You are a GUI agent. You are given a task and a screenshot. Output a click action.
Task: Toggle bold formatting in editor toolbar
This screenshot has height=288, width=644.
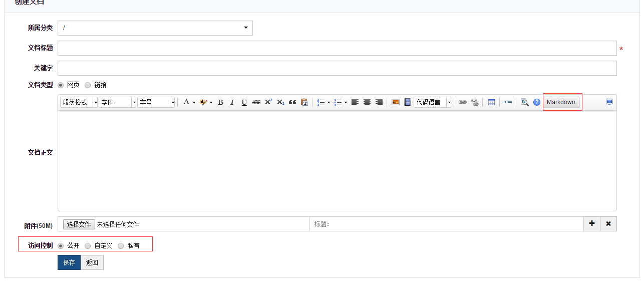[220, 102]
